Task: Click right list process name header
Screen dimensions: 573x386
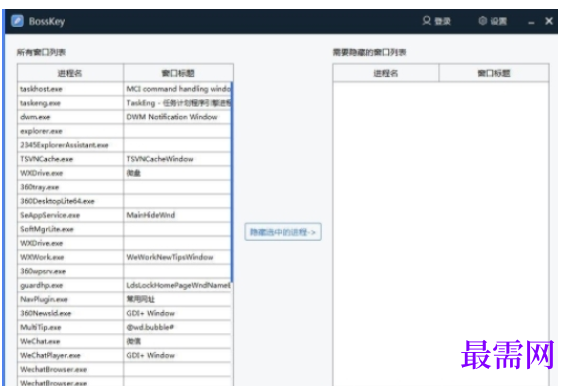Action: pos(386,73)
